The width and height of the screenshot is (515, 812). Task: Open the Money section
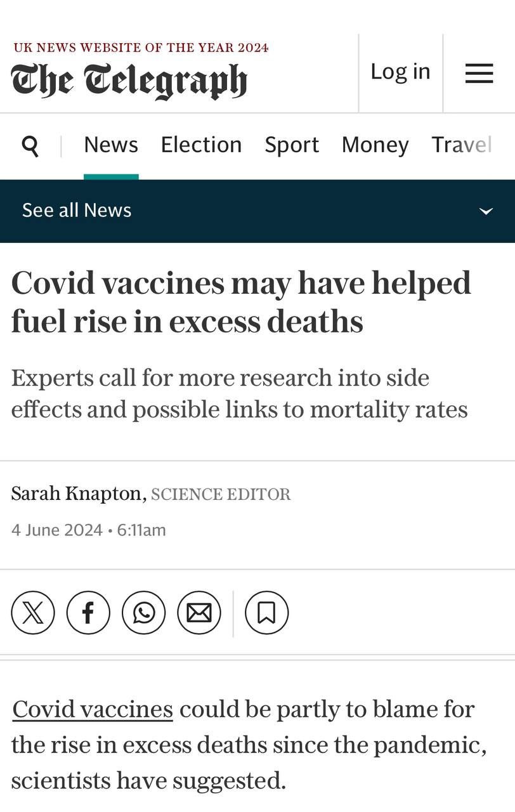click(x=375, y=145)
